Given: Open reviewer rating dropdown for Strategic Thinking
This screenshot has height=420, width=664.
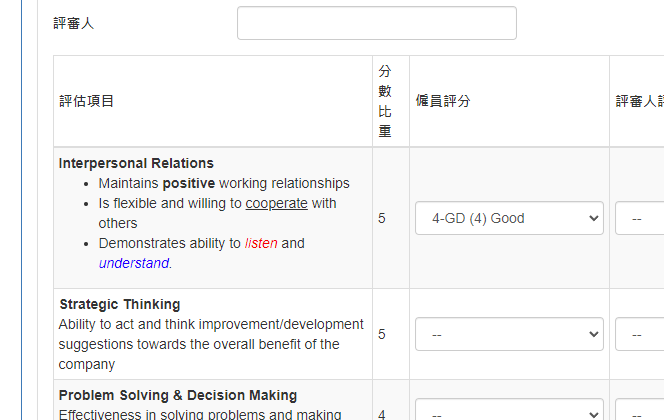Looking at the screenshot, I should [639, 334].
